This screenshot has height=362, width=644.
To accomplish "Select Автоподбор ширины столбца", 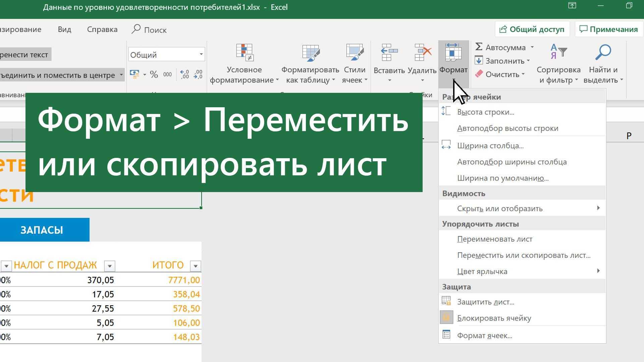I will click(x=522, y=162).
